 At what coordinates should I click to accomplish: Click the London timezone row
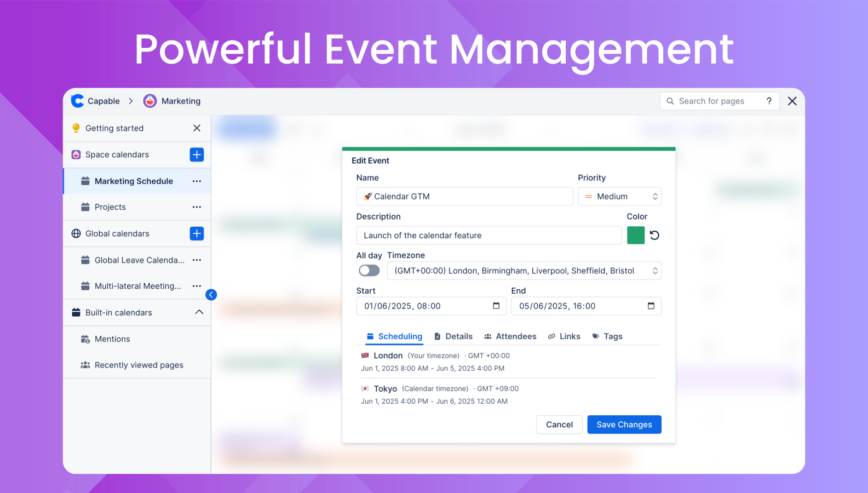tap(509, 362)
